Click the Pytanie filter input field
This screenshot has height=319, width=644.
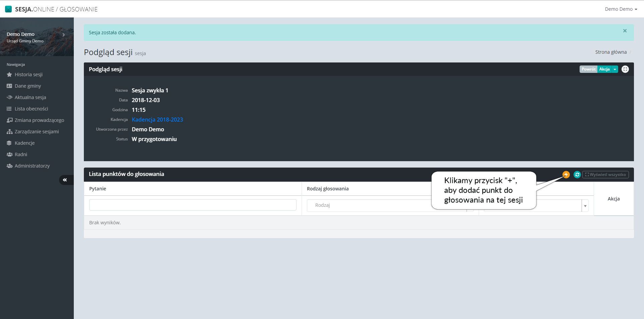193,205
